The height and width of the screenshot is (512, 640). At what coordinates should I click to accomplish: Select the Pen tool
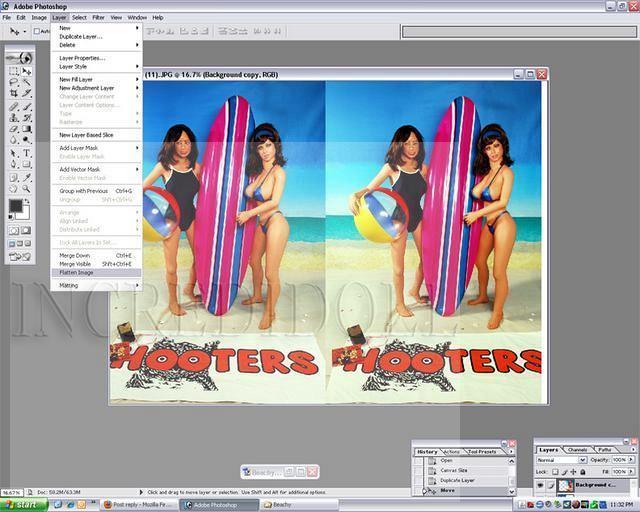pyautogui.click(x=14, y=165)
